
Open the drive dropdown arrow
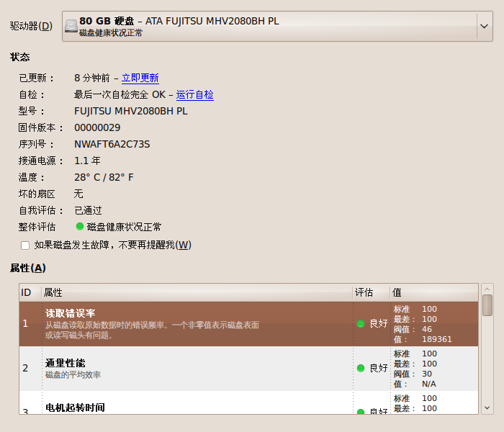click(x=484, y=27)
